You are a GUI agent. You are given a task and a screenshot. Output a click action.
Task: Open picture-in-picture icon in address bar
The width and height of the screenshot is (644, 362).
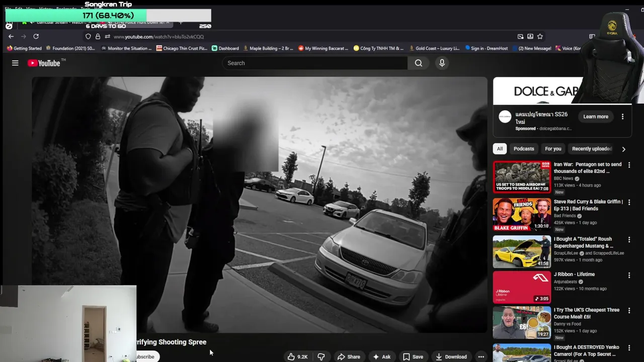tap(520, 36)
